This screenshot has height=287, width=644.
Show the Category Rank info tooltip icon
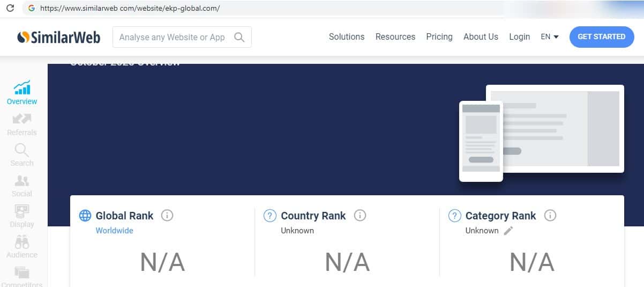550,216
